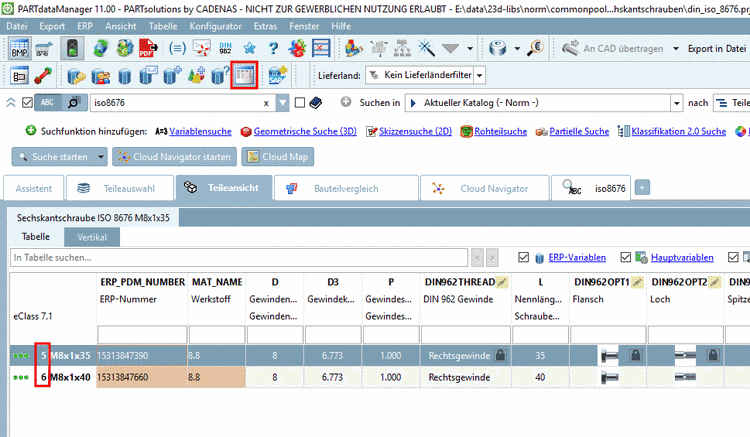
Task: Click Export in Datei button
Action: [x=717, y=48]
